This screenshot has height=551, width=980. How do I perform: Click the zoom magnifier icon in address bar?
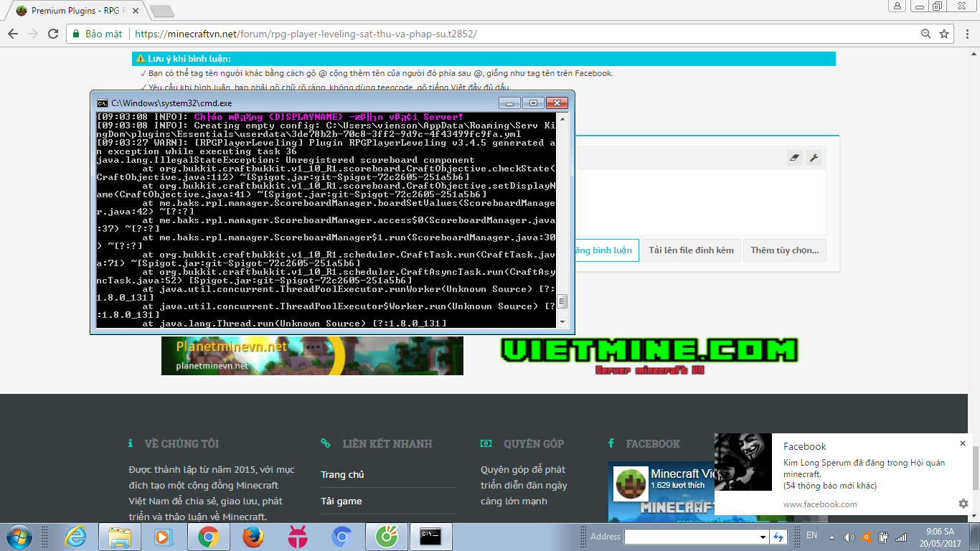click(926, 34)
